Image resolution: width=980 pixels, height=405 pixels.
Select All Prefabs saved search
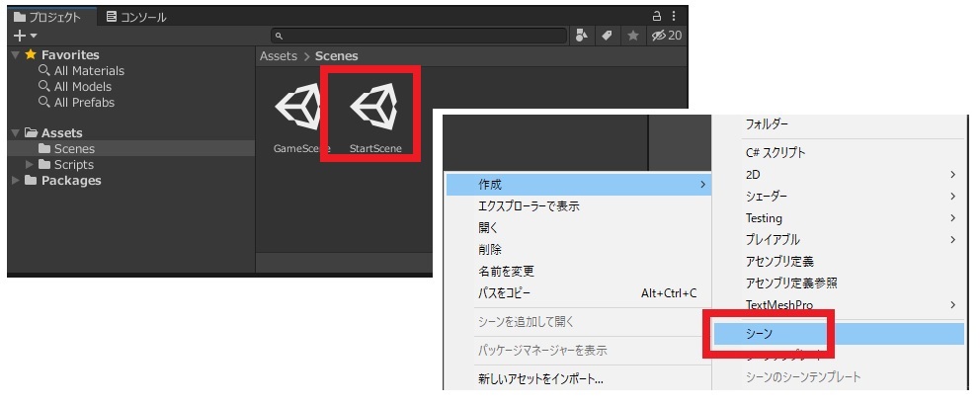click(84, 102)
